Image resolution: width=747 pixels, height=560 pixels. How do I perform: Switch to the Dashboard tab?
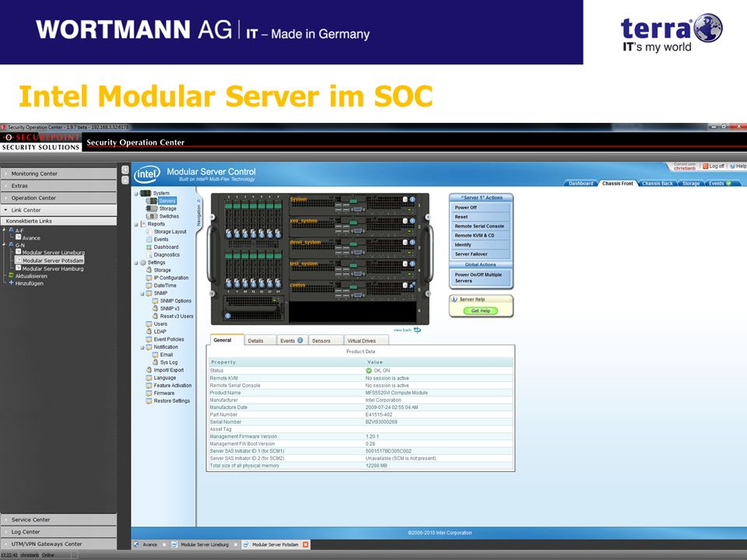click(580, 184)
